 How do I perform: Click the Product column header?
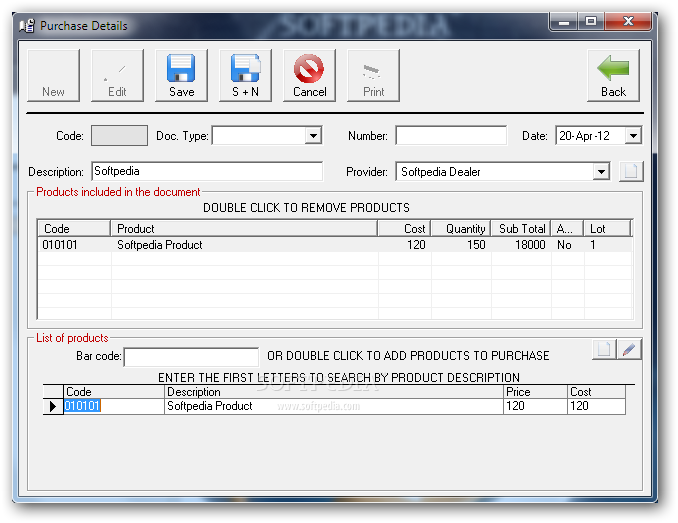pyautogui.click(x=244, y=228)
